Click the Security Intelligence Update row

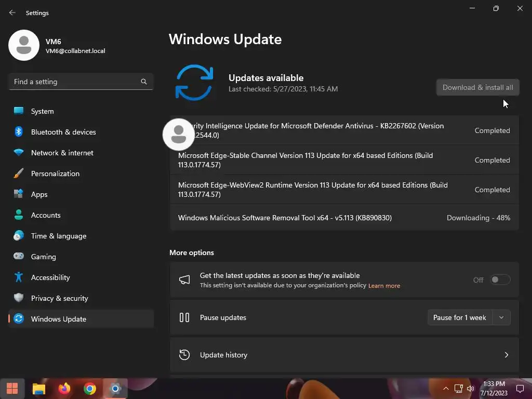point(344,130)
